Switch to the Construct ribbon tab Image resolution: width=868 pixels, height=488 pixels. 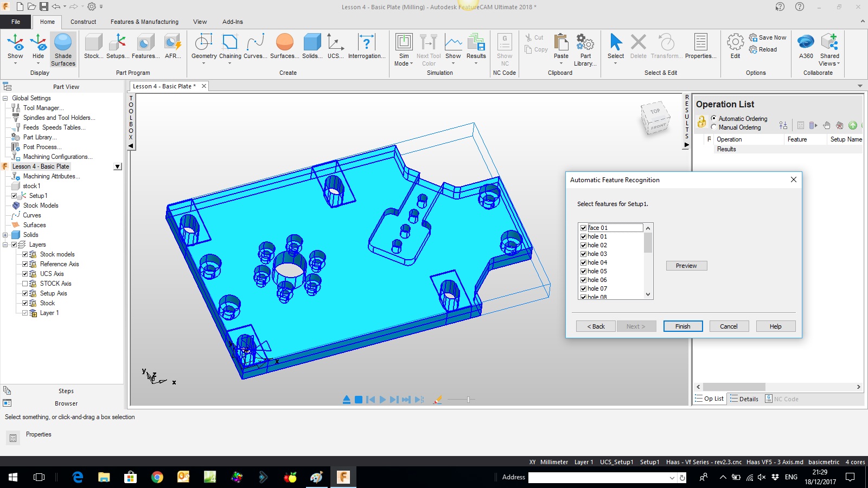pos(83,22)
